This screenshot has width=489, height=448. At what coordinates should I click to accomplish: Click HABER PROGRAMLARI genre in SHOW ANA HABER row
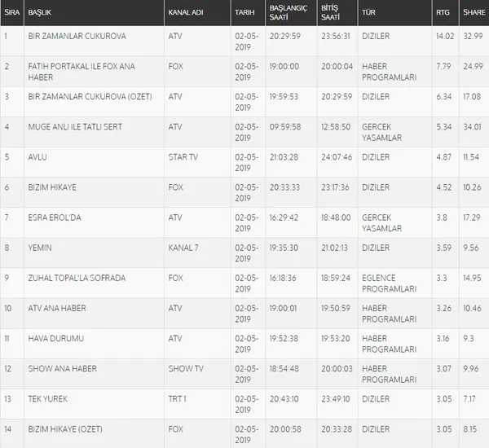click(390, 374)
